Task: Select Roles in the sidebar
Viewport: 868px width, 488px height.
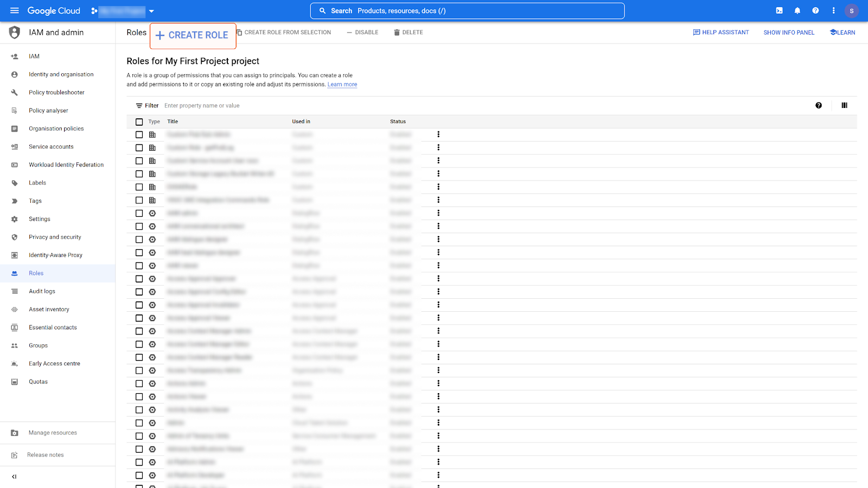Action: [58, 273]
